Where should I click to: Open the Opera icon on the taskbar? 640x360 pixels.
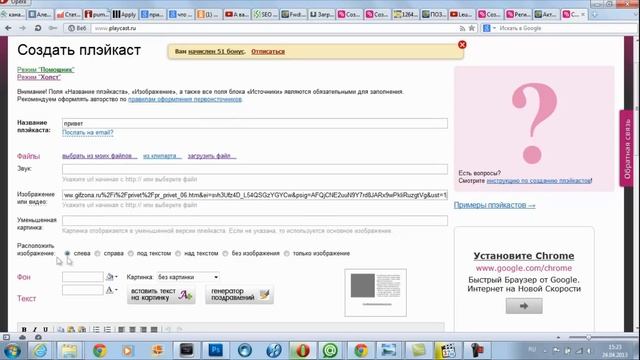[x=302, y=351]
